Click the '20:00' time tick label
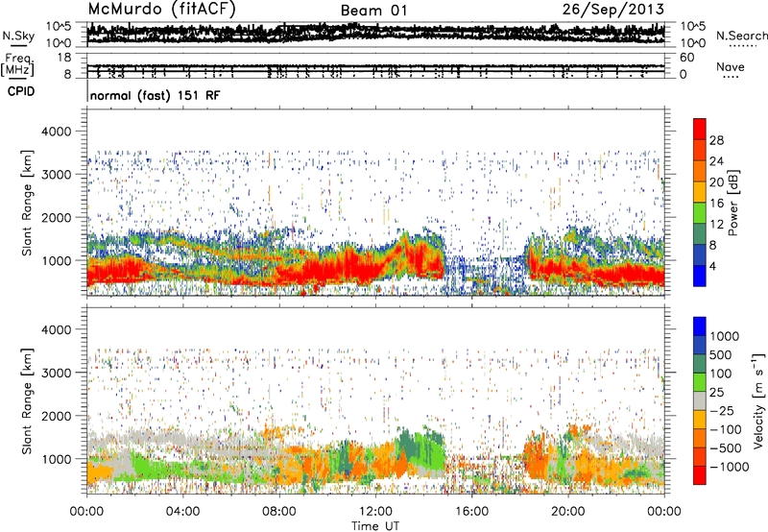 pos(567,512)
